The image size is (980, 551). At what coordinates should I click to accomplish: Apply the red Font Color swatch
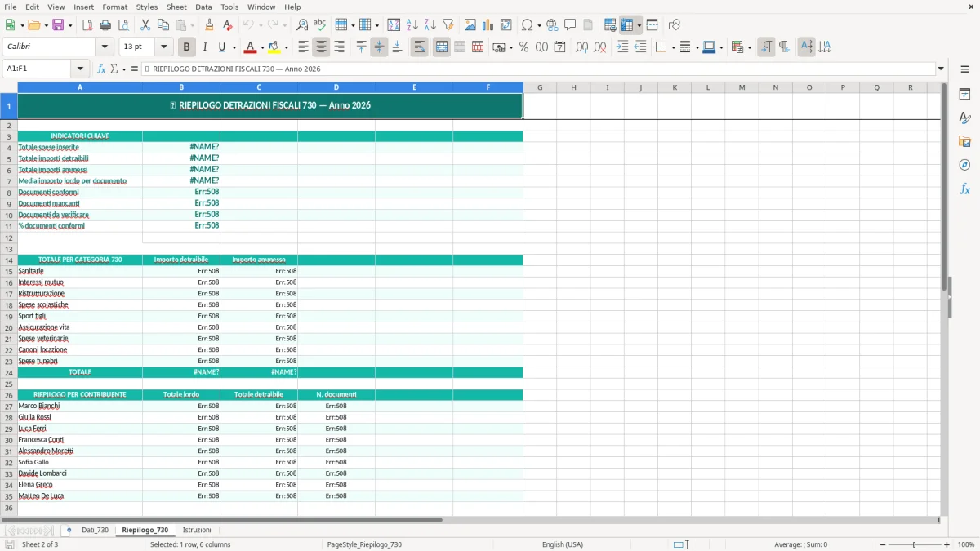pyautogui.click(x=250, y=47)
